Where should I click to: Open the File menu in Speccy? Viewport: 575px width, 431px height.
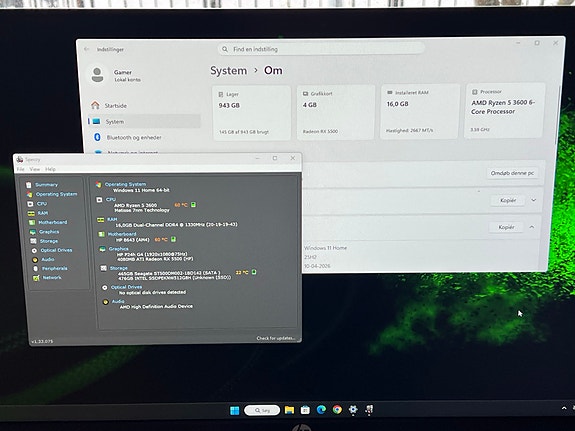tap(21, 169)
